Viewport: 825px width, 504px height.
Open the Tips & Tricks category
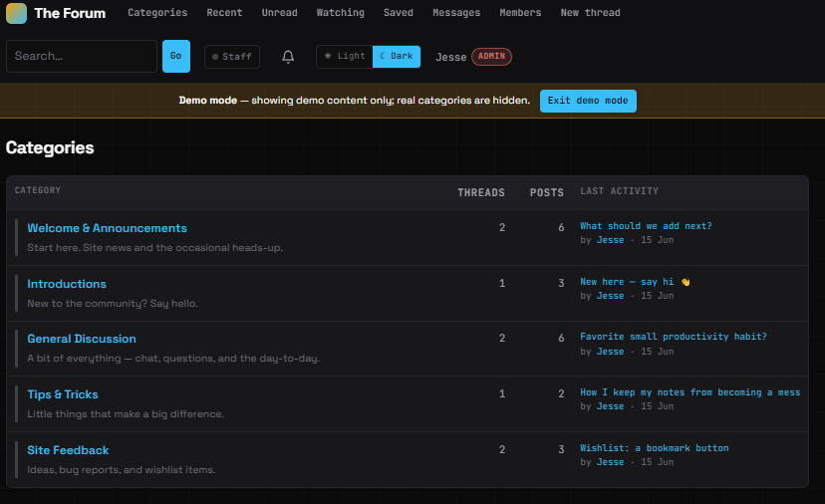tap(63, 394)
